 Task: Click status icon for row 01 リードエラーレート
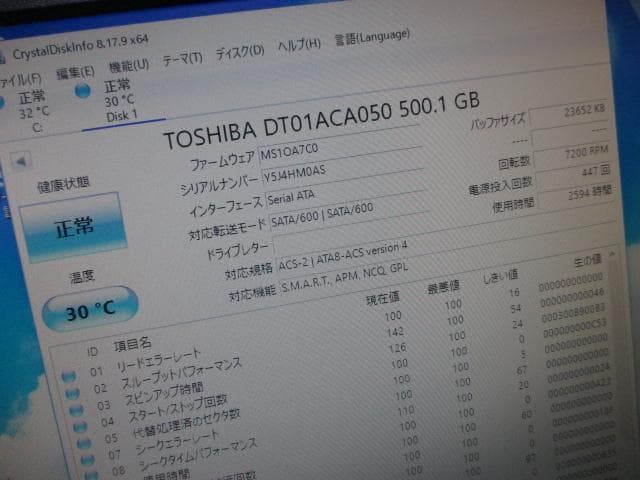69,376
